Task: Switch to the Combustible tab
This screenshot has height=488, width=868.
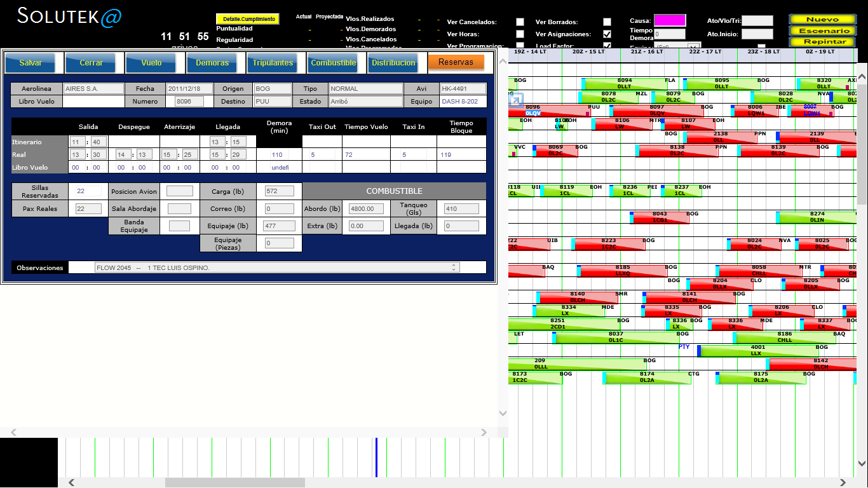Action: (x=333, y=63)
